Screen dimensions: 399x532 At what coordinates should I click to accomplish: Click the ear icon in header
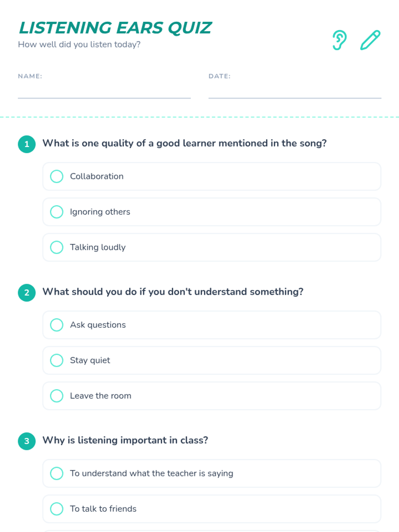339,40
